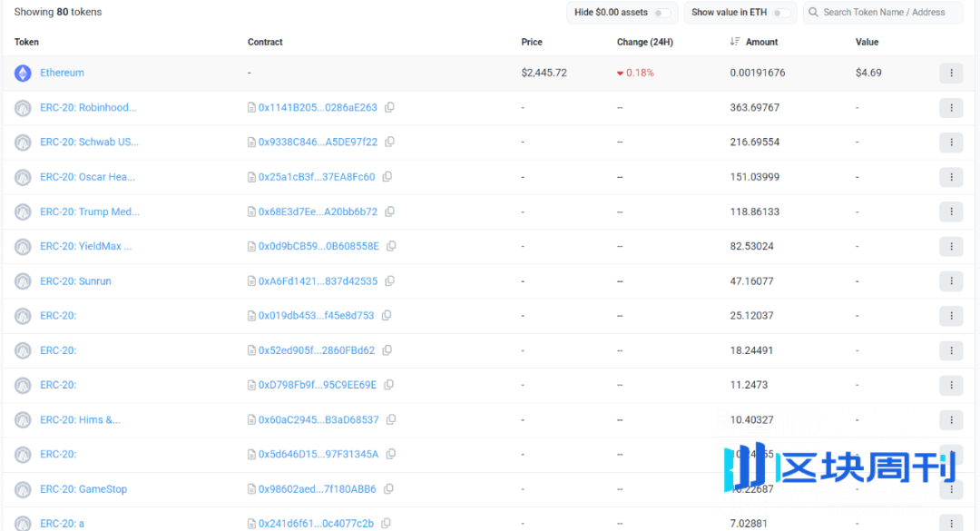Screen dimensions: 980x531
Task: Toggle Show value in ETH switch
Action: click(x=781, y=13)
